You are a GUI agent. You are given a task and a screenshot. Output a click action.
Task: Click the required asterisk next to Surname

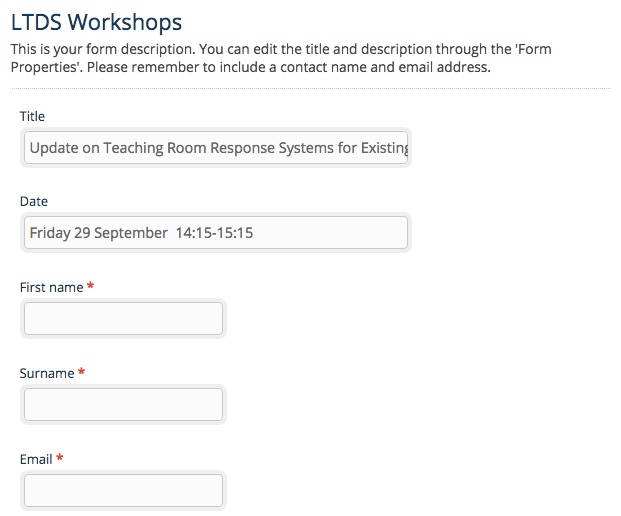pyautogui.click(x=81, y=373)
